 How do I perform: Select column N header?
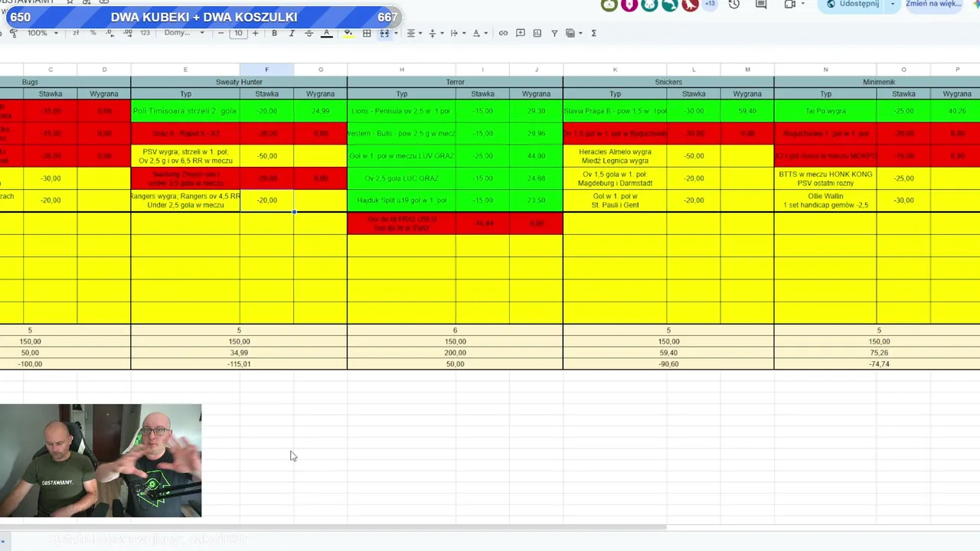[825, 70]
